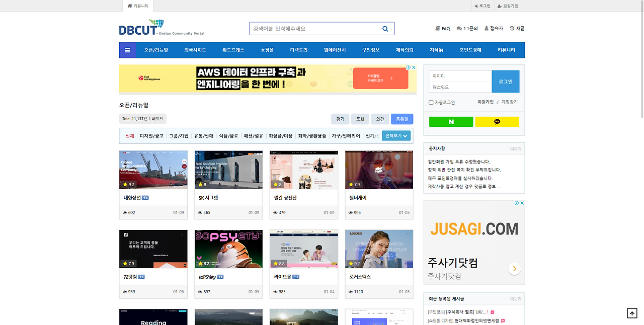Image resolution: width=644 pixels, height=325 pixels.
Task: Open the 디렉토리 menu
Action: [299, 50]
